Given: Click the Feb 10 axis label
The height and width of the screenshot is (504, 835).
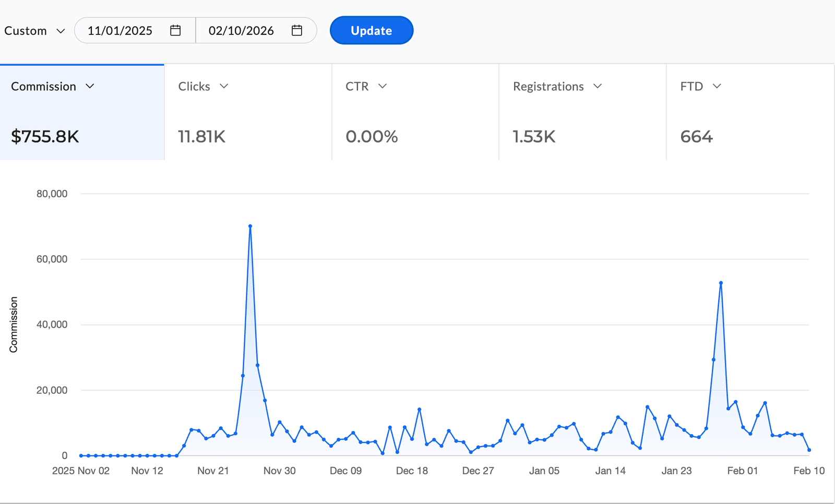Looking at the screenshot, I should [x=809, y=471].
